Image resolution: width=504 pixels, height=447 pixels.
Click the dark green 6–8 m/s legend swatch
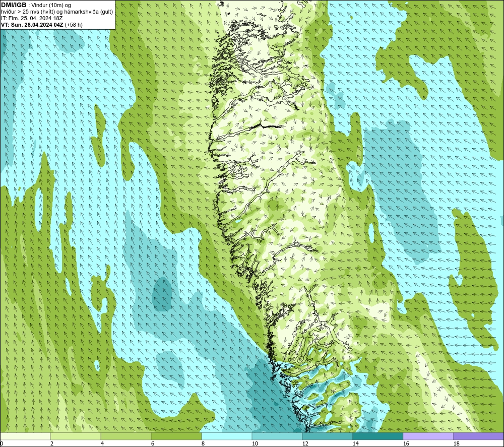coord(176,436)
